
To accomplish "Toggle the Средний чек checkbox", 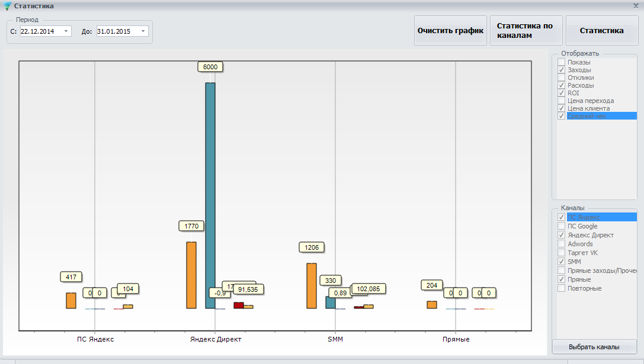I will tap(562, 116).
